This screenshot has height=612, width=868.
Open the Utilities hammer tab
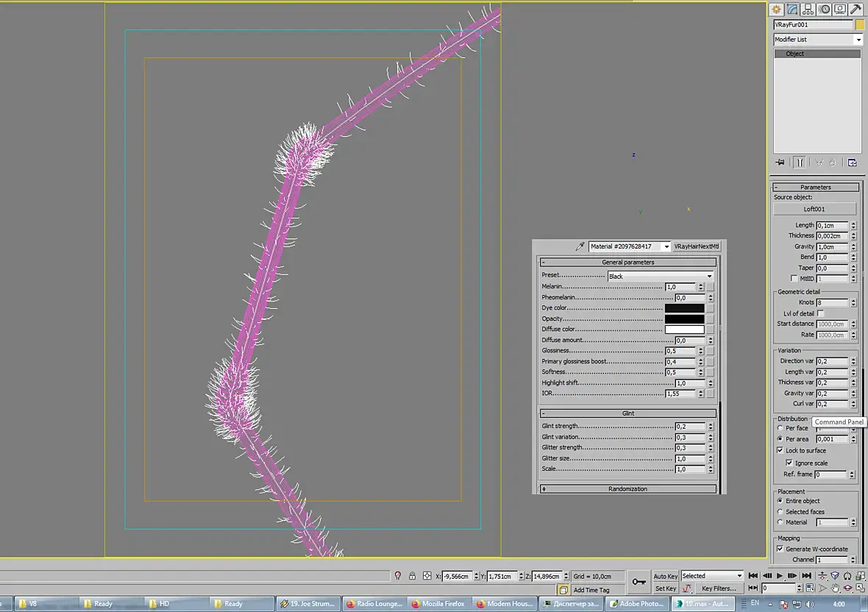(855, 10)
